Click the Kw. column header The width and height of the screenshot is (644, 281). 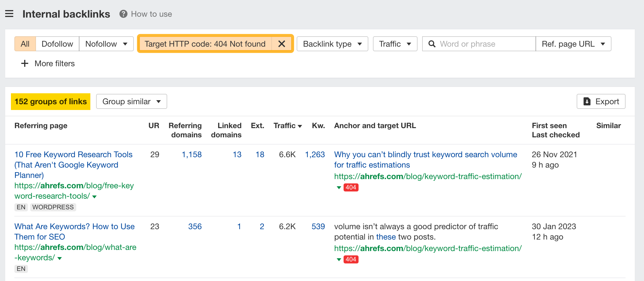tap(318, 126)
